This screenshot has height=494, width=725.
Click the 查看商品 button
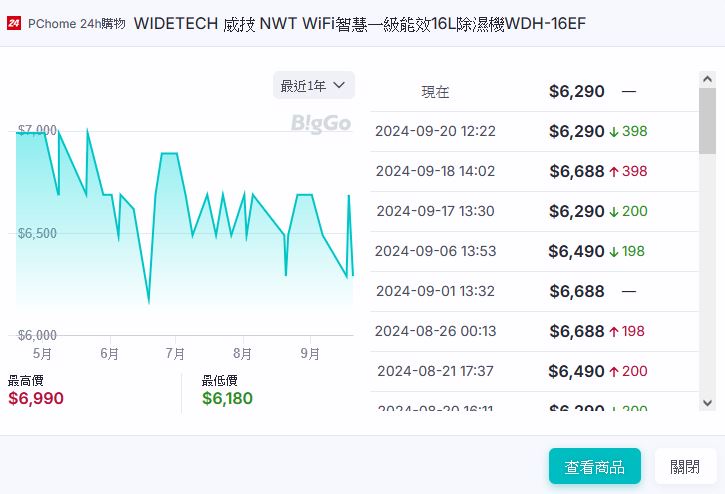coord(594,467)
